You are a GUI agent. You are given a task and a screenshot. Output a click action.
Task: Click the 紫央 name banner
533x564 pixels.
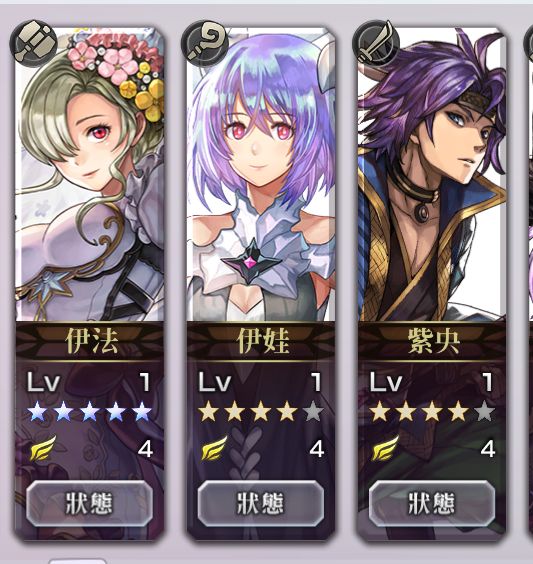click(x=432, y=341)
